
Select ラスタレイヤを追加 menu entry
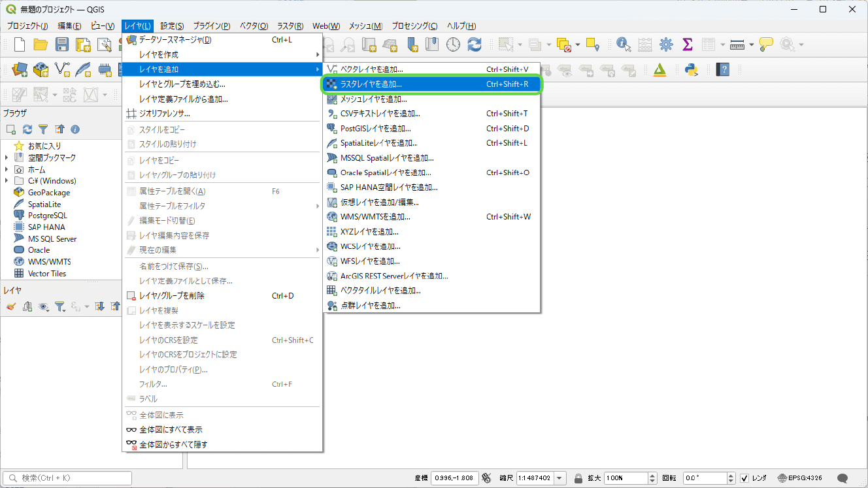[x=371, y=84]
